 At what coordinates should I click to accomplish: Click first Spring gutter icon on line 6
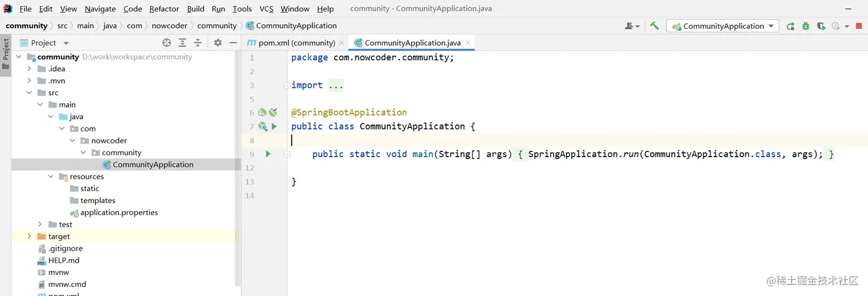[262, 112]
